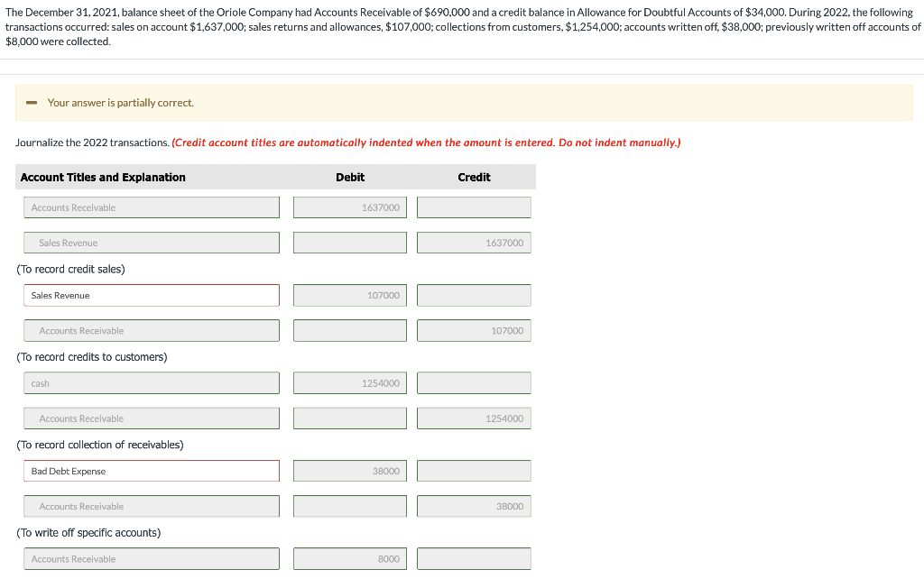924x579 pixels.
Task: Click '(To record credits to customers)' explanation
Action: pyautogui.click(x=92, y=357)
